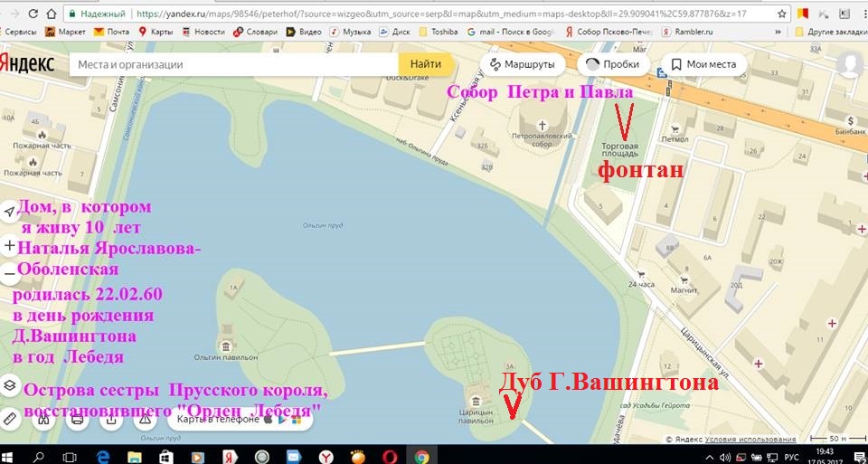The height and width of the screenshot is (464, 868).
Task: Zoom out with the minus map control
Action: (9, 273)
